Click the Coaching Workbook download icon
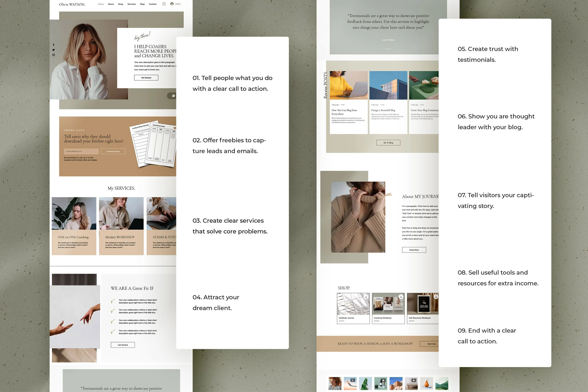The width and height of the screenshot is (588, 392). click(x=401, y=297)
